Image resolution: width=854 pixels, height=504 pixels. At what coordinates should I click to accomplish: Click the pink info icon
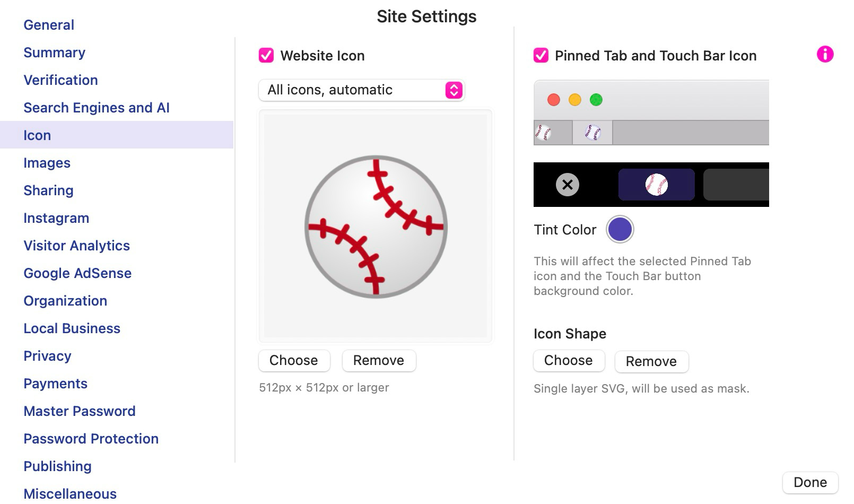[825, 54]
